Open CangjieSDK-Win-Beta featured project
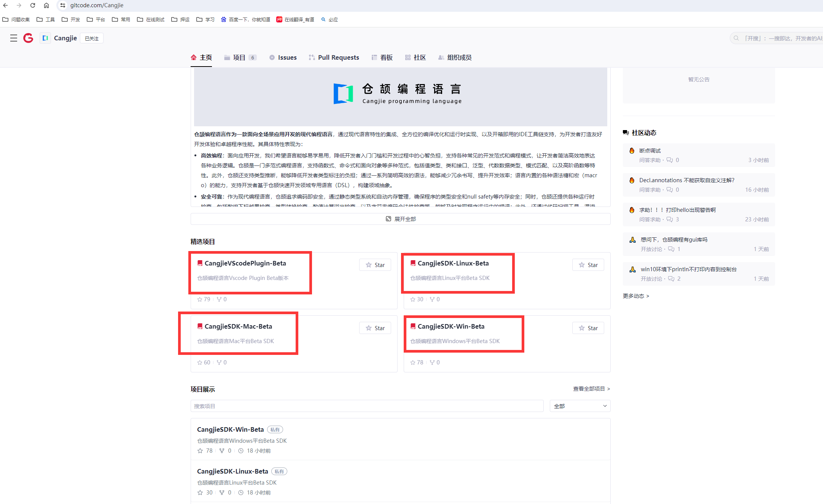This screenshot has height=504, width=823. click(x=451, y=326)
